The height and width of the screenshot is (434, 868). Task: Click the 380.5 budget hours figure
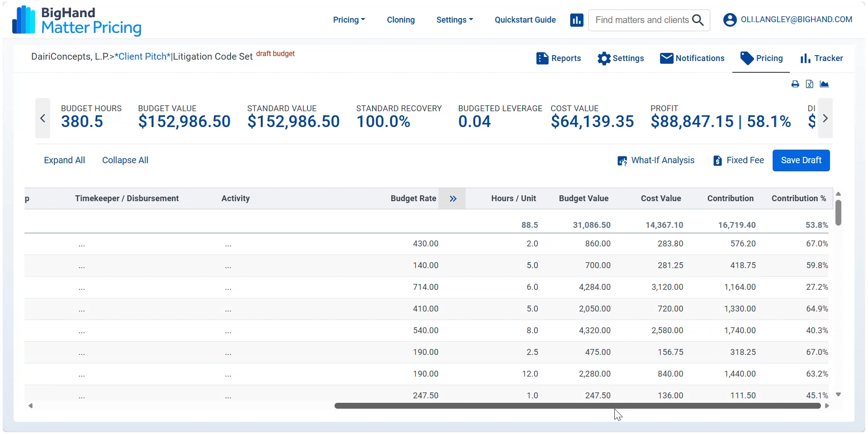coord(82,122)
